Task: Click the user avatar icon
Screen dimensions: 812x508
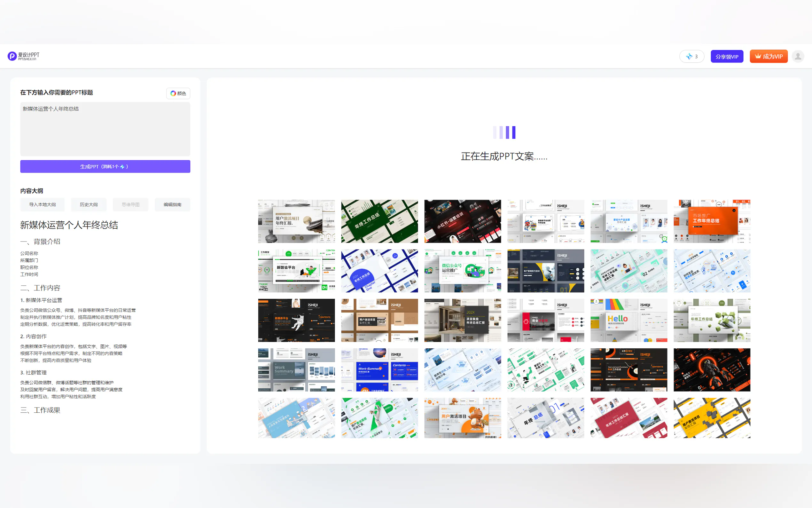Action: [x=798, y=56]
